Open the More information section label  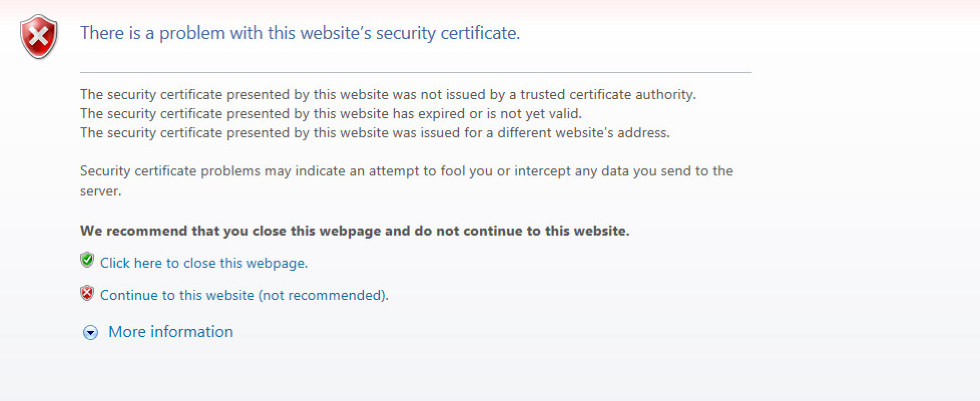[170, 331]
